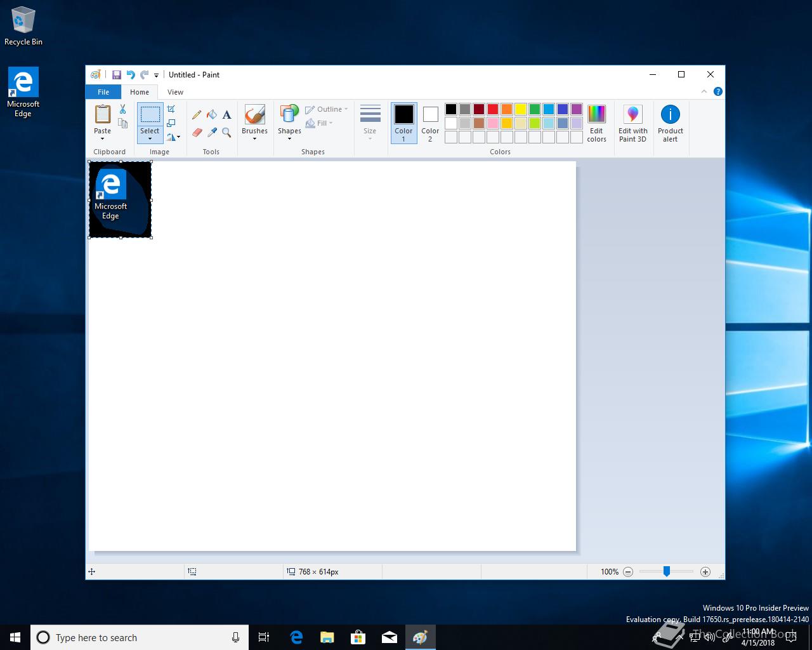Viewport: 812px width, 650px height.
Task: Open Mail app from taskbar
Action: pos(390,637)
